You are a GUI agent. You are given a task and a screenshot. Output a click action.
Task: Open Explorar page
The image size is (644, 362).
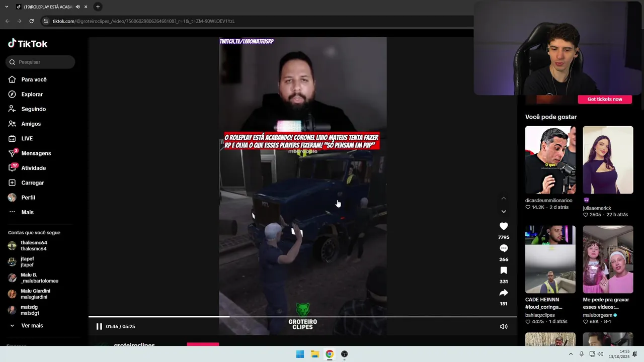click(x=26, y=94)
